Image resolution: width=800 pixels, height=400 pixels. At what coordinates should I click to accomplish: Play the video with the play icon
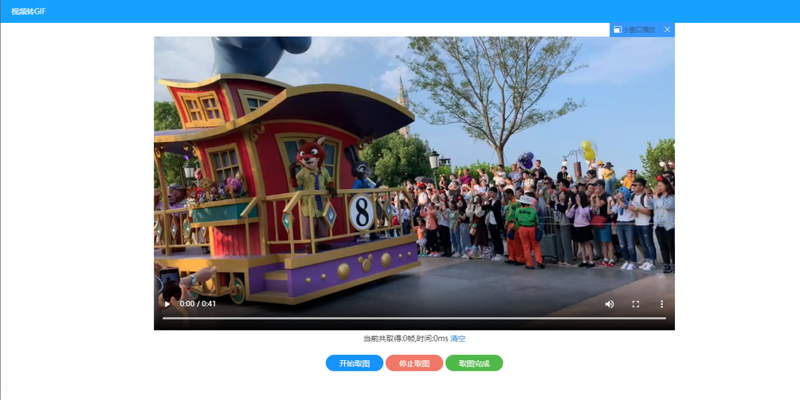click(x=167, y=304)
